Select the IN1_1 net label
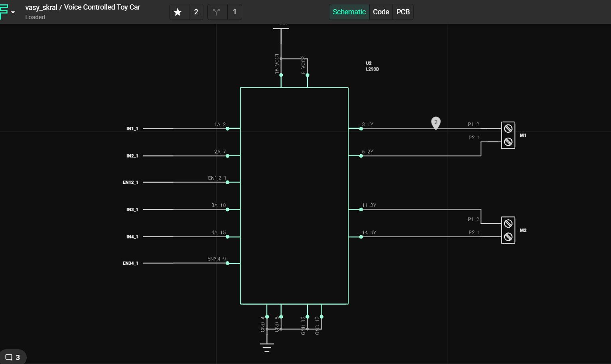 pyautogui.click(x=132, y=129)
